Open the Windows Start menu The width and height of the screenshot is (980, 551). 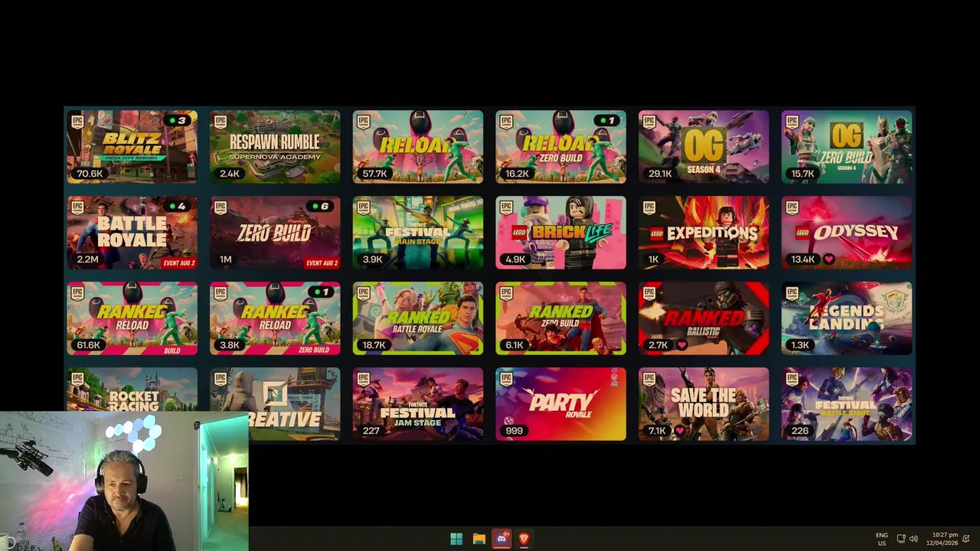coord(456,539)
